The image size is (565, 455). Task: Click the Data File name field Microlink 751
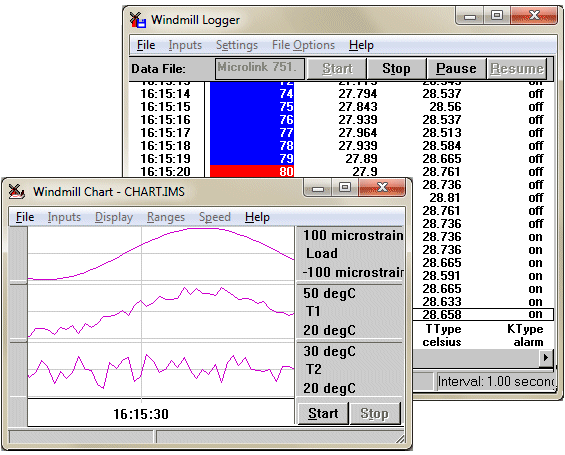pos(260,68)
